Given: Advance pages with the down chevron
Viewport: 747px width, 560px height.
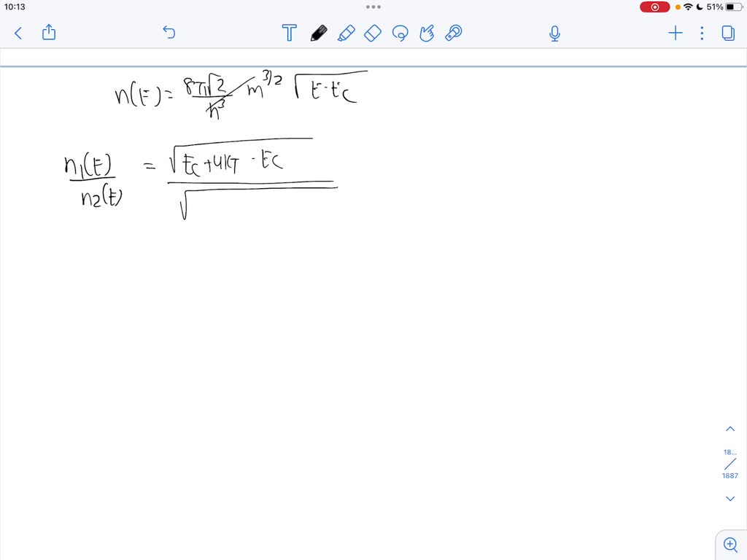Looking at the screenshot, I should click(x=730, y=498).
